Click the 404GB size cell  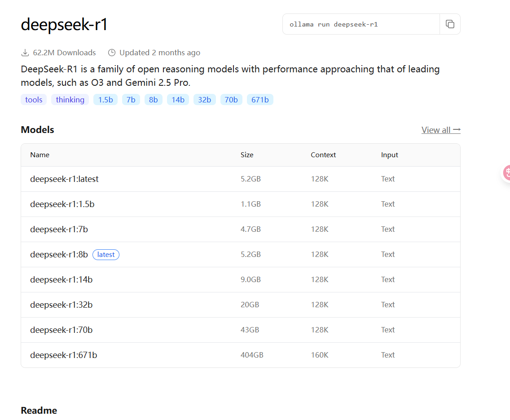252,355
